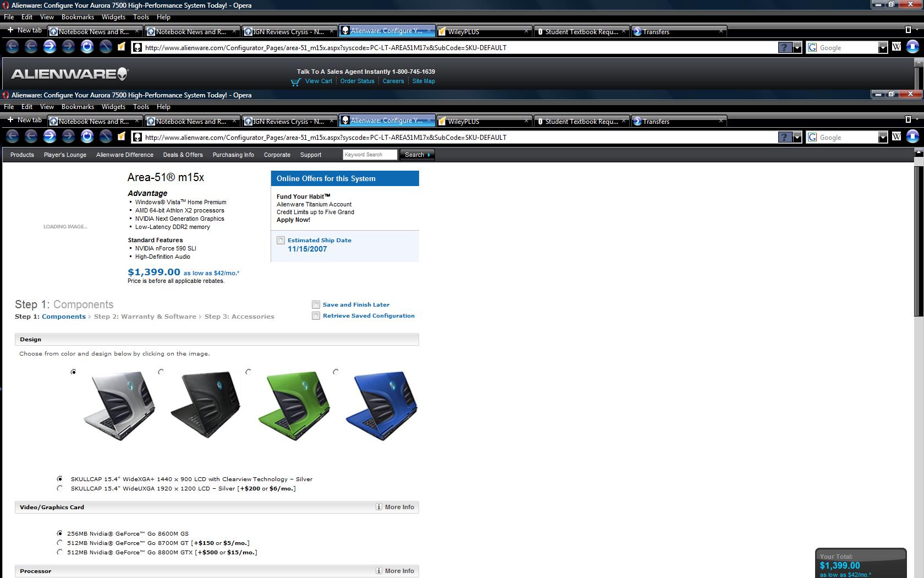Click the blue laptop design image
Viewport: 924px width, 578px height.
pyautogui.click(x=382, y=405)
